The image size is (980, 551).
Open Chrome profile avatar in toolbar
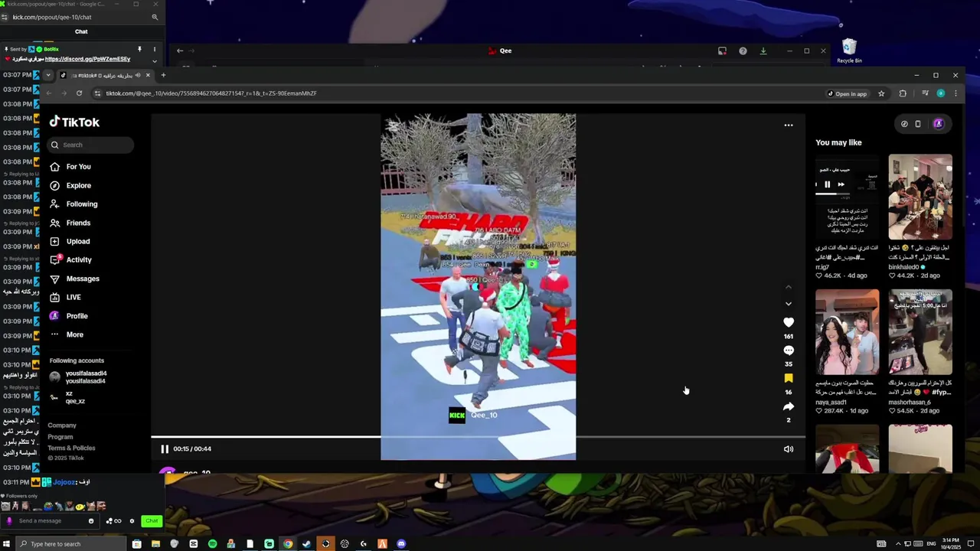tap(941, 93)
